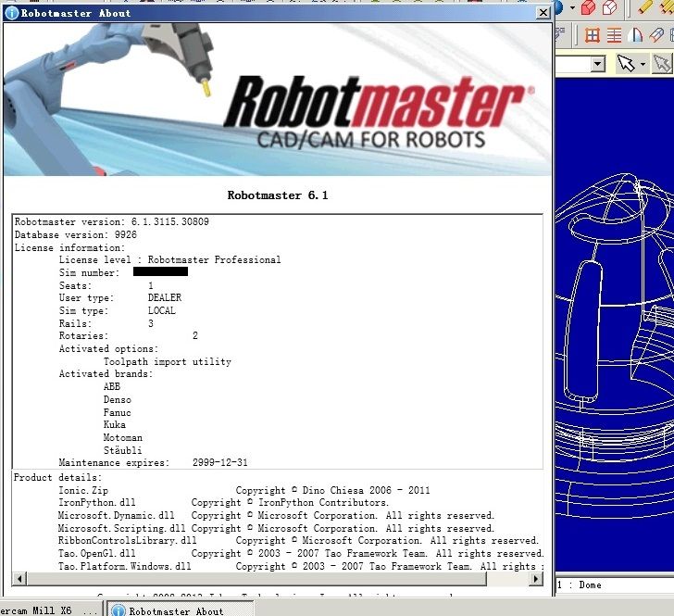Click 'License level : Robotmaster Professional' line
This screenshot has height=616, width=674.
click(169, 259)
